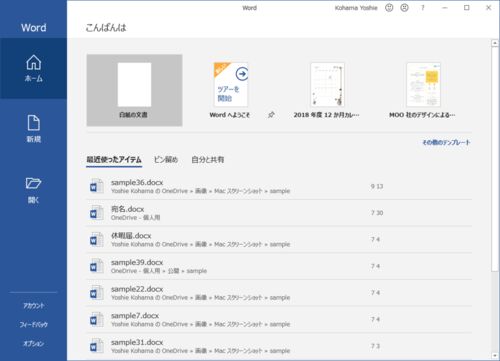
Task: Click the Word file icon of sample39.docx
Action: click(x=97, y=266)
